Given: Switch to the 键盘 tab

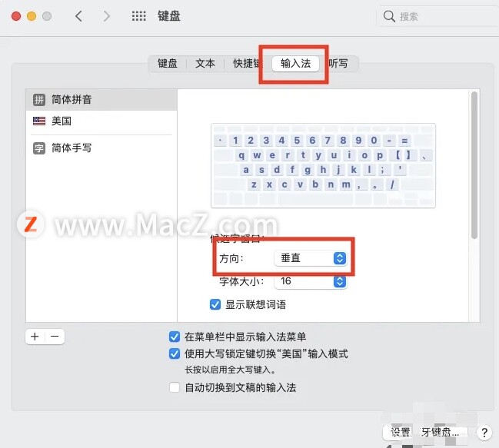Looking at the screenshot, I should point(168,63).
